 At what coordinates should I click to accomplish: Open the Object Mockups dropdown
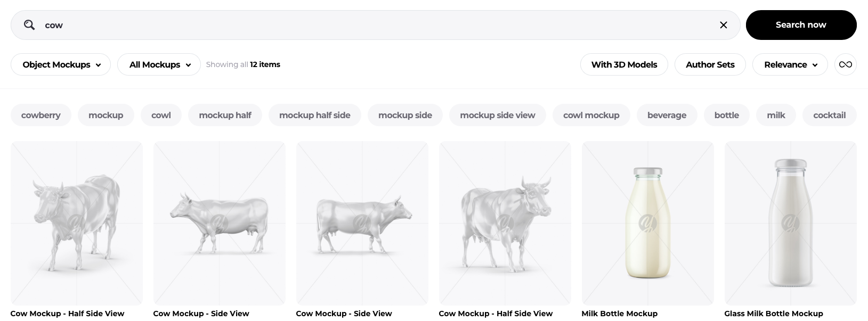pyautogui.click(x=61, y=64)
